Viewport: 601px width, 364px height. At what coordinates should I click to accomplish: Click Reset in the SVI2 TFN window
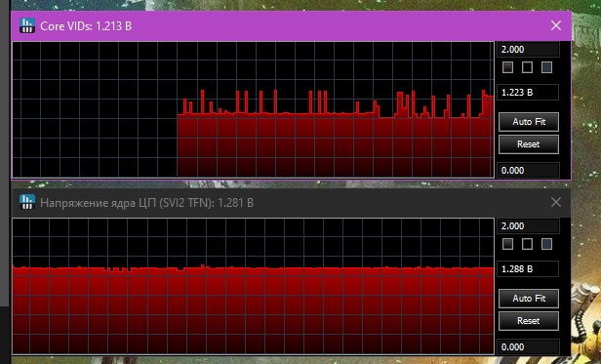pyautogui.click(x=529, y=321)
